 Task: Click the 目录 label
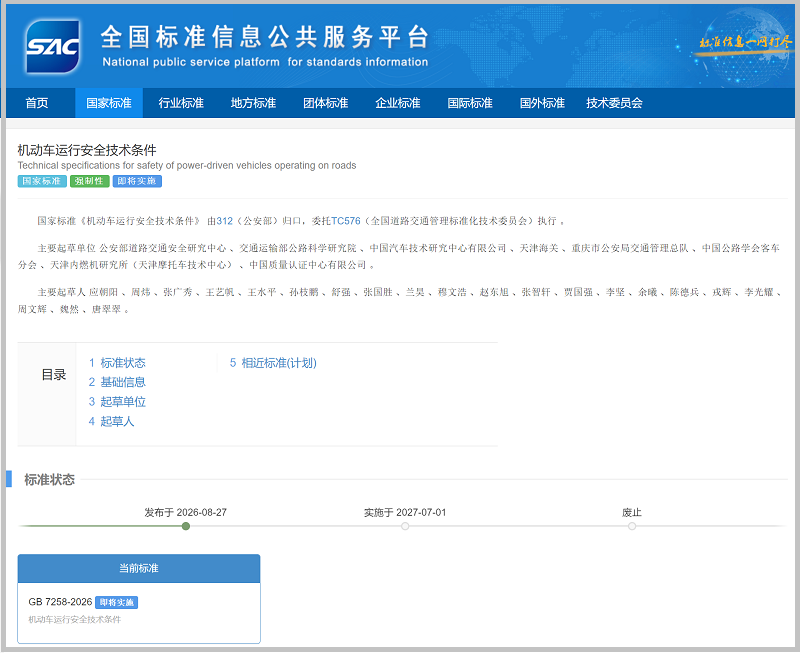[x=54, y=374]
